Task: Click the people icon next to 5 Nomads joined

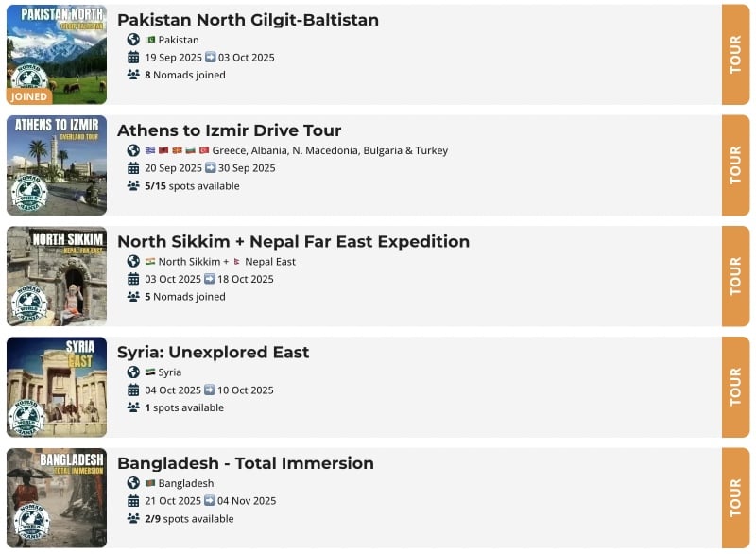Action: 133,297
